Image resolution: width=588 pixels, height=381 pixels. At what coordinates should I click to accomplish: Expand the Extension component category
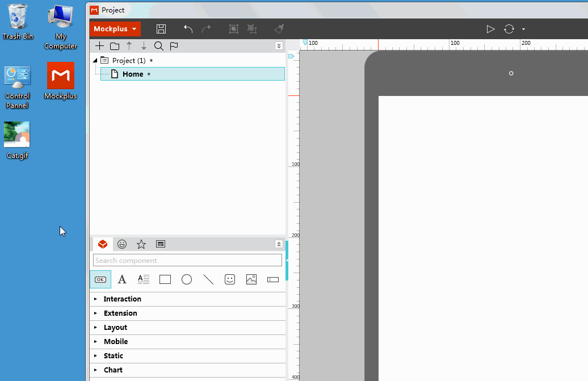tap(187, 313)
